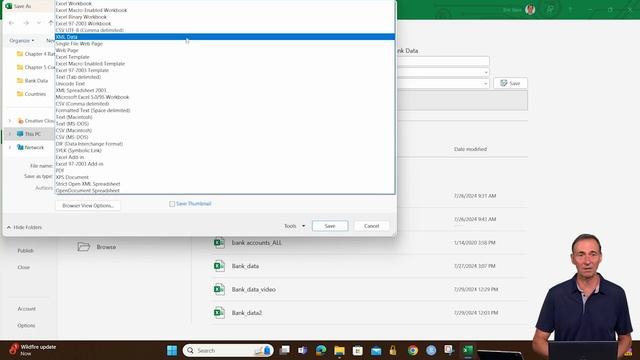This screenshot has width=640, height=360.
Task: Choose Excel Binary Workbook from list
Action: coord(81,17)
